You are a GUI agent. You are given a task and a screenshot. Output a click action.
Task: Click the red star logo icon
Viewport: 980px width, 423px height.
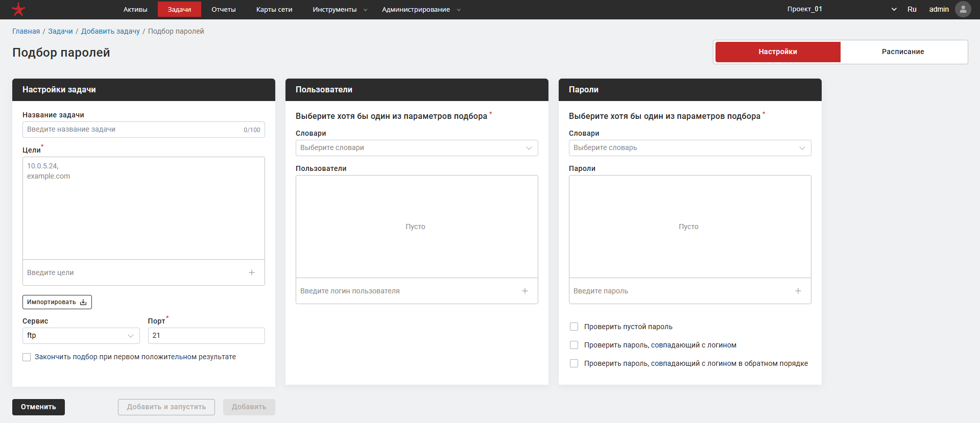(18, 9)
